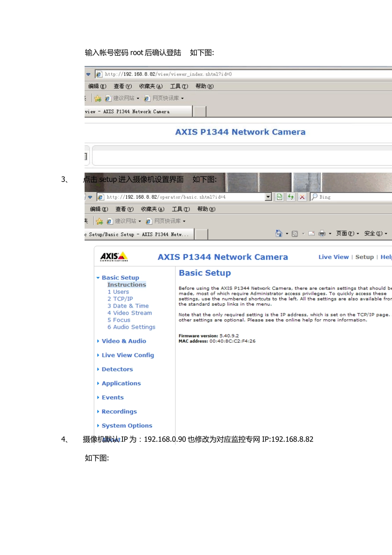Open 查看(V) menu in upper browser

pyautogui.click(x=123, y=86)
